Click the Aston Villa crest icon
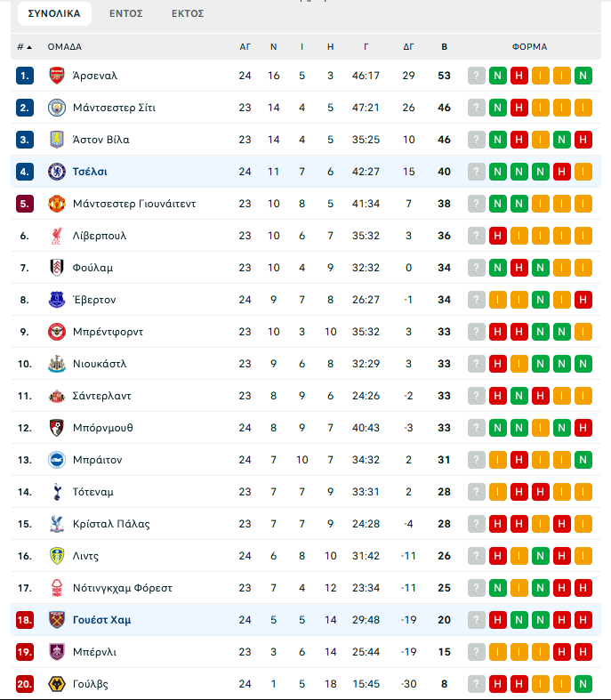The width and height of the screenshot is (611, 700). tap(57, 140)
